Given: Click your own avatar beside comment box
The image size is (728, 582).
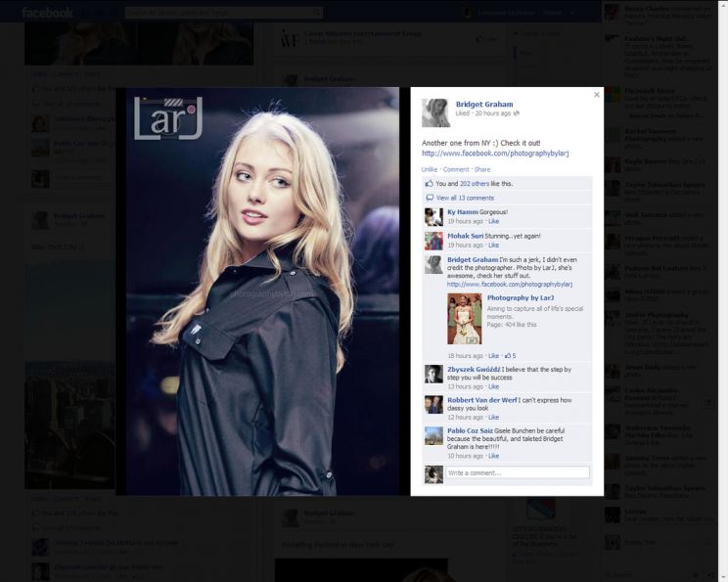Looking at the screenshot, I should coord(433,474).
